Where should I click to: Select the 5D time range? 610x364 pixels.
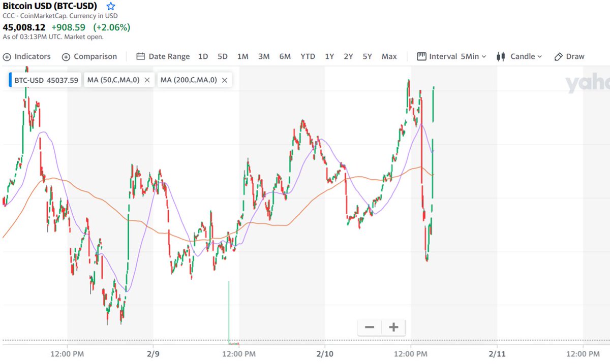pyautogui.click(x=223, y=56)
